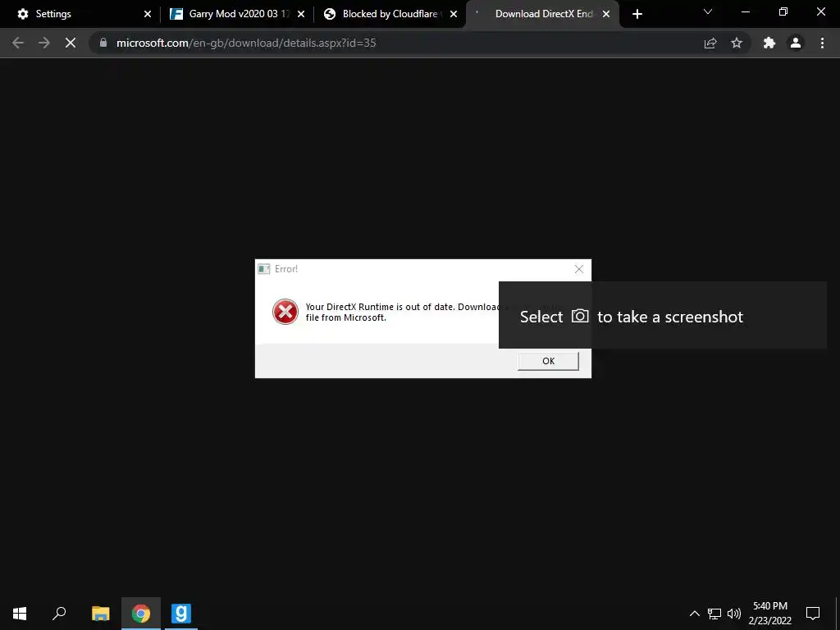Bookmark this page with the star

point(737,43)
